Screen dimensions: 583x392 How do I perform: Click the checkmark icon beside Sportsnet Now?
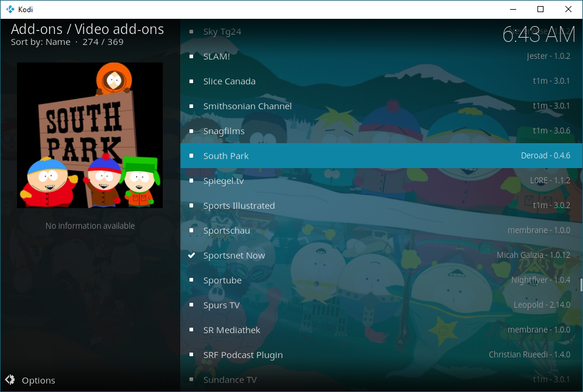[191, 255]
